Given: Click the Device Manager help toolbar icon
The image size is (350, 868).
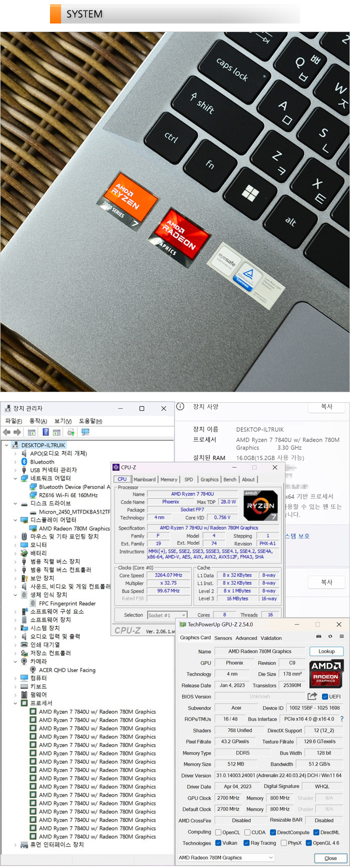Looking at the screenshot, I should point(45,432).
